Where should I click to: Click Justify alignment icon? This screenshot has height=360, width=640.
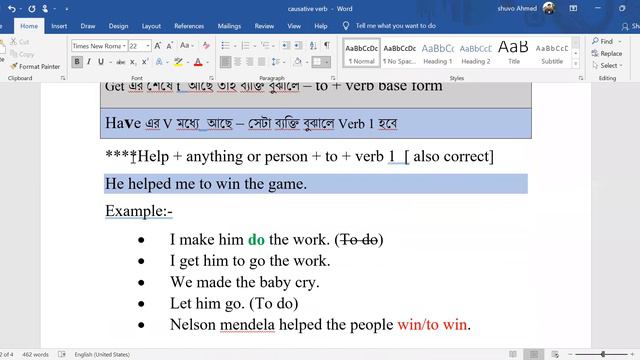[x=261, y=62]
